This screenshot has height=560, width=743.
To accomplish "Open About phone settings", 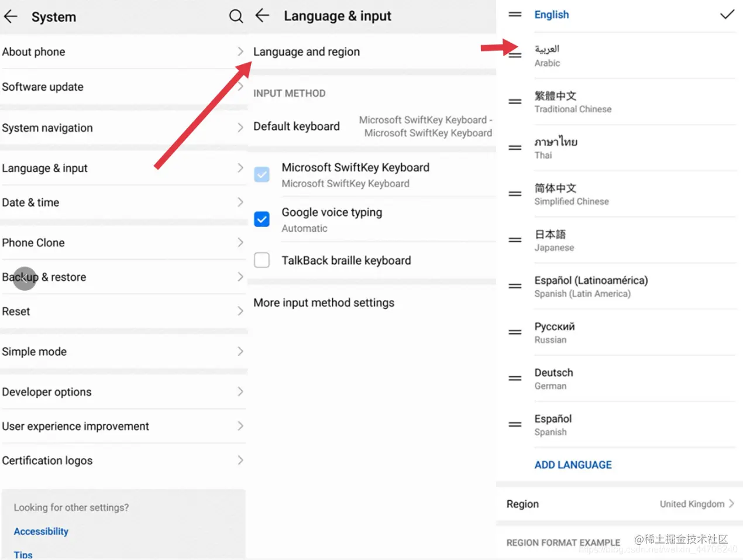I will pos(123,51).
